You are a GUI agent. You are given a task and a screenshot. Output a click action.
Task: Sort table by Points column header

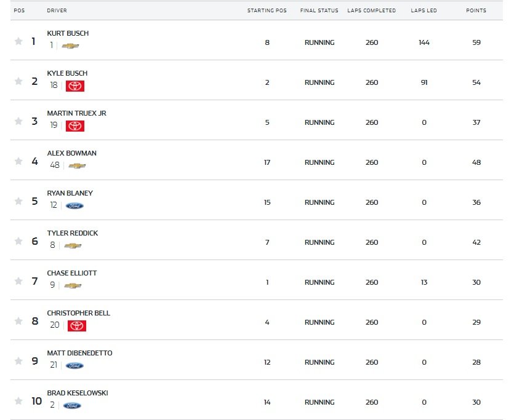pos(476,10)
